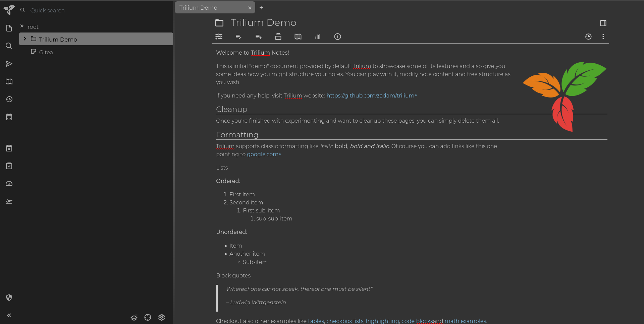644x324 pixels.
Task: Click the jump-to-note arrow icon
Action: click(9, 64)
